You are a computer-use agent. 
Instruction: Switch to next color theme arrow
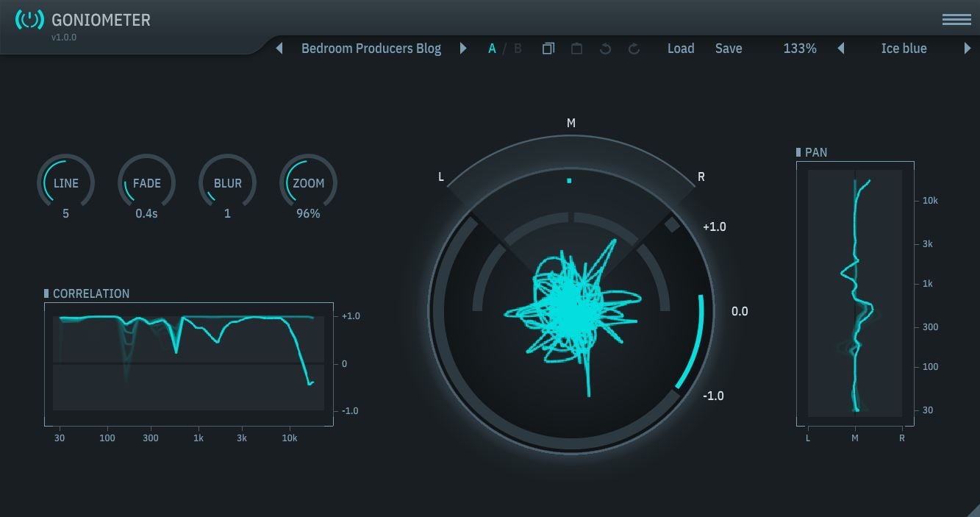[x=968, y=49]
